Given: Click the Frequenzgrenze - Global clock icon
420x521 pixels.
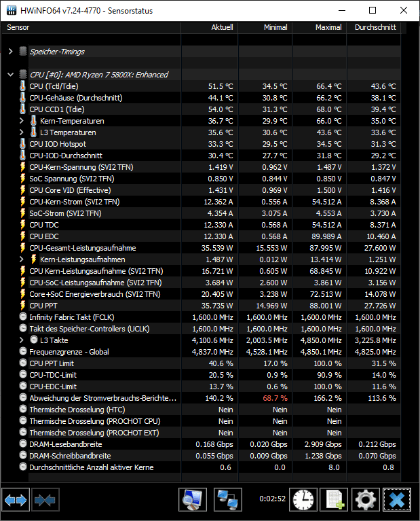Looking at the screenshot, I should tap(23, 351).
